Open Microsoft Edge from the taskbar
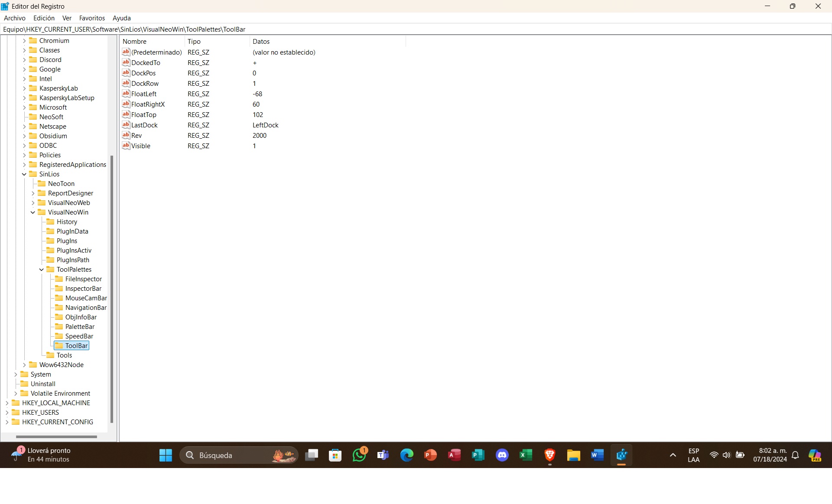Viewport: 832px width, 504px height. coord(407,455)
